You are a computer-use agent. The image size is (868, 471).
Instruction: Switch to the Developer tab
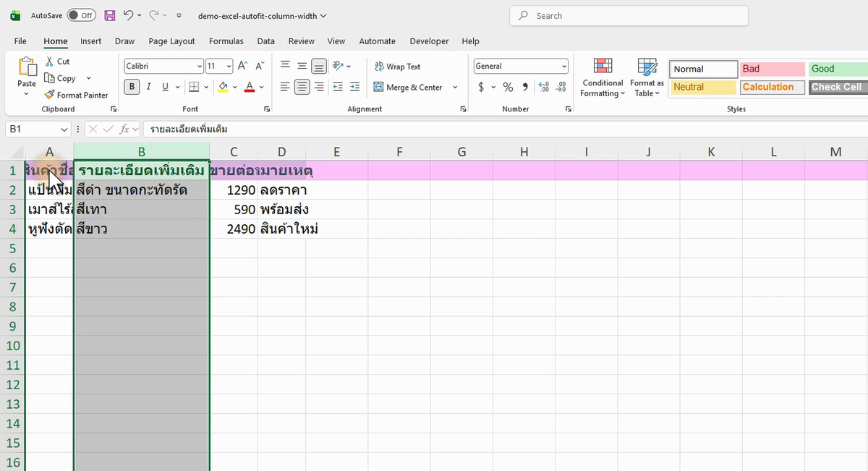[x=430, y=41]
